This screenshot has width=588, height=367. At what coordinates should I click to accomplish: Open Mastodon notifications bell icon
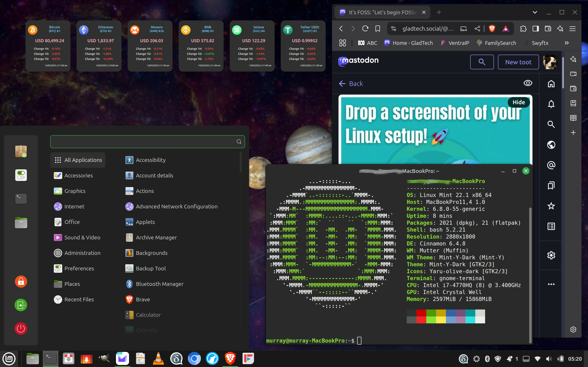(x=551, y=104)
